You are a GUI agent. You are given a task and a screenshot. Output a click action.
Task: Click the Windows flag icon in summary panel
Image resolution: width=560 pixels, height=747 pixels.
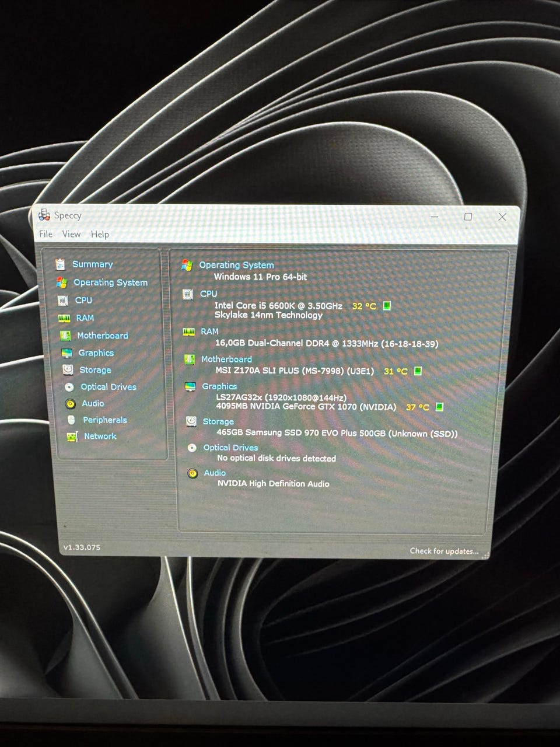click(187, 266)
